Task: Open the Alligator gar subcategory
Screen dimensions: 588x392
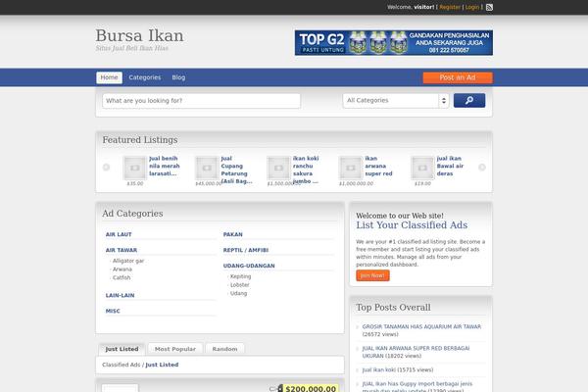Action: click(128, 261)
